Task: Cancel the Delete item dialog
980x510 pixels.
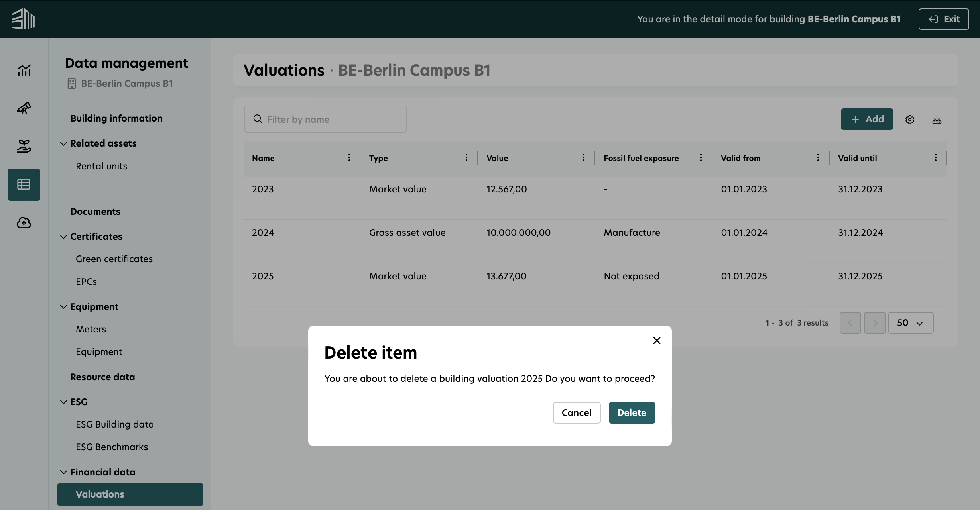Action: [577, 413]
